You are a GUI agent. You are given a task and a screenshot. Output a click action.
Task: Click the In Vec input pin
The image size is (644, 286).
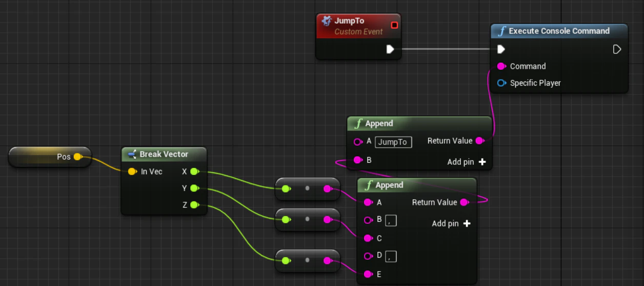point(132,171)
